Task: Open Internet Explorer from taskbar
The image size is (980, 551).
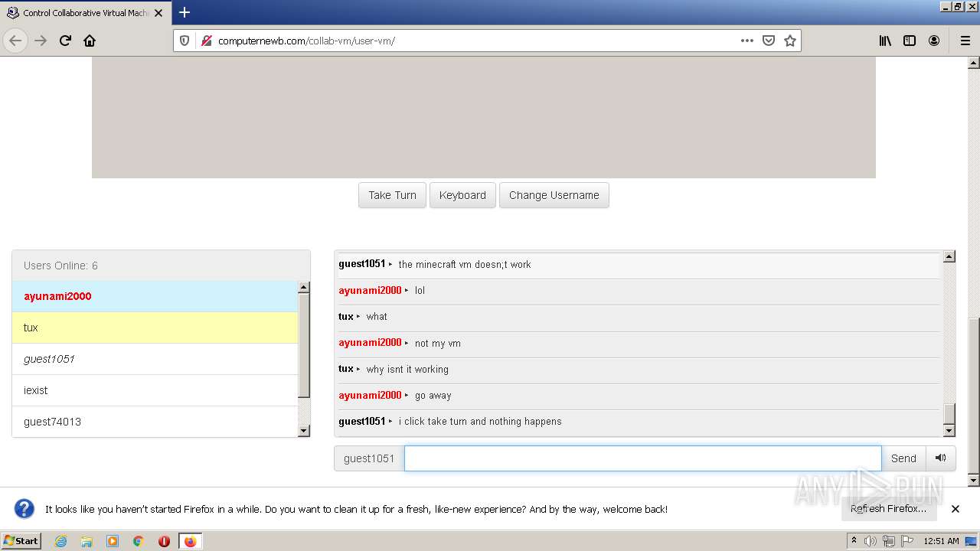Action: [x=60, y=541]
